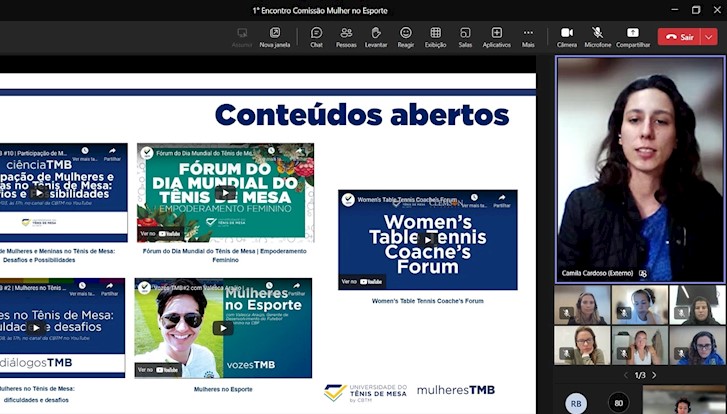Select Camila Cardoso's video tile
Viewport: 727px width, 414px height.
(x=640, y=167)
